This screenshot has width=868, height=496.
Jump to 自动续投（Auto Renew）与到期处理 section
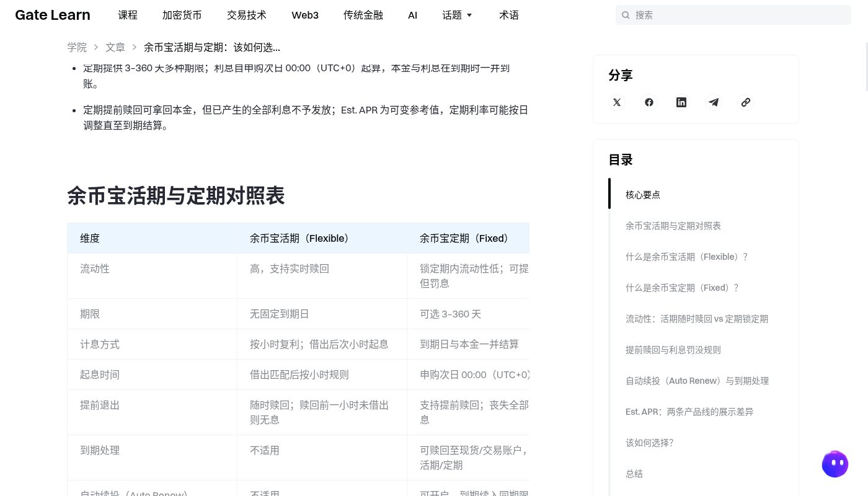(697, 381)
